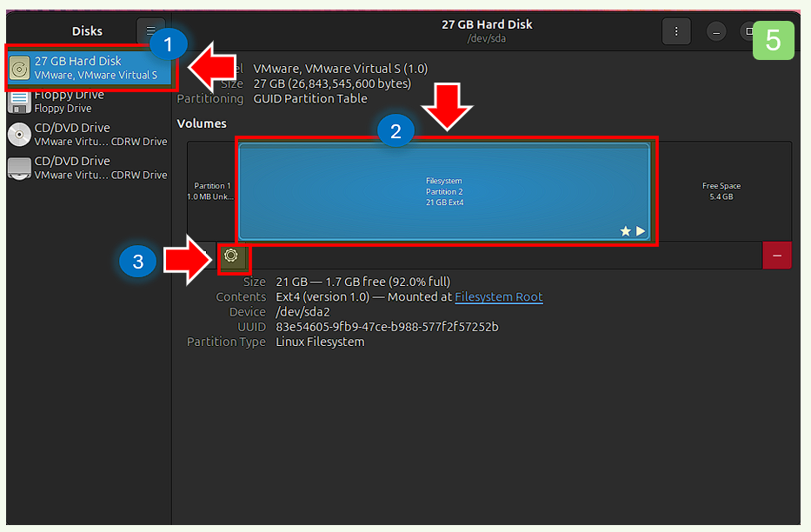Click the second optical drive icon

click(20, 168)
